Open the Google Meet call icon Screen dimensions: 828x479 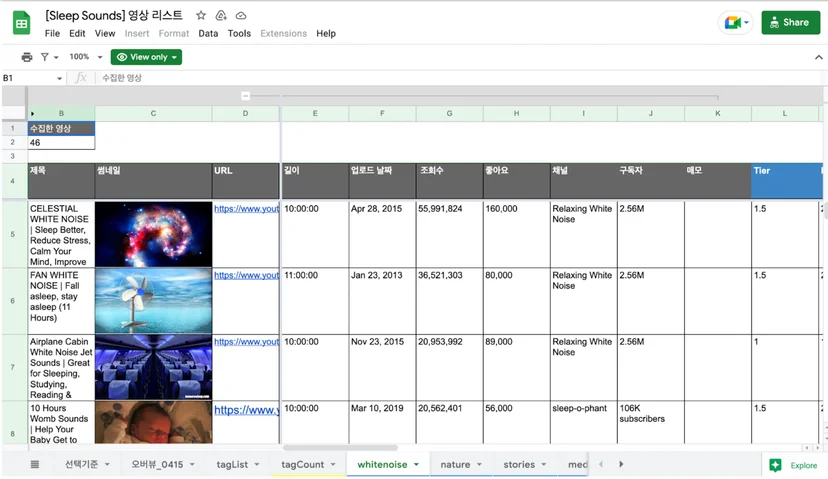tap(736, 23)
